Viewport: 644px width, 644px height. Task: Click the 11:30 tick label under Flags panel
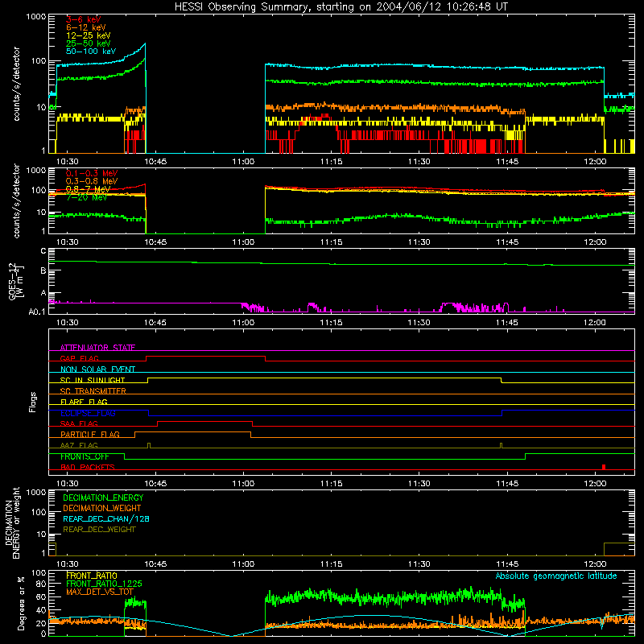click(x=419, y=484)
